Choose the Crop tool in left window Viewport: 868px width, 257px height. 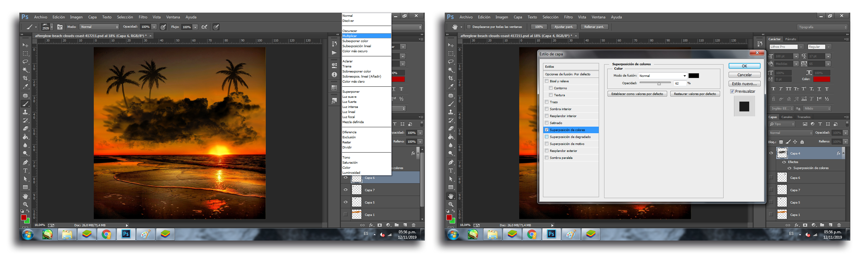(25, 78)
